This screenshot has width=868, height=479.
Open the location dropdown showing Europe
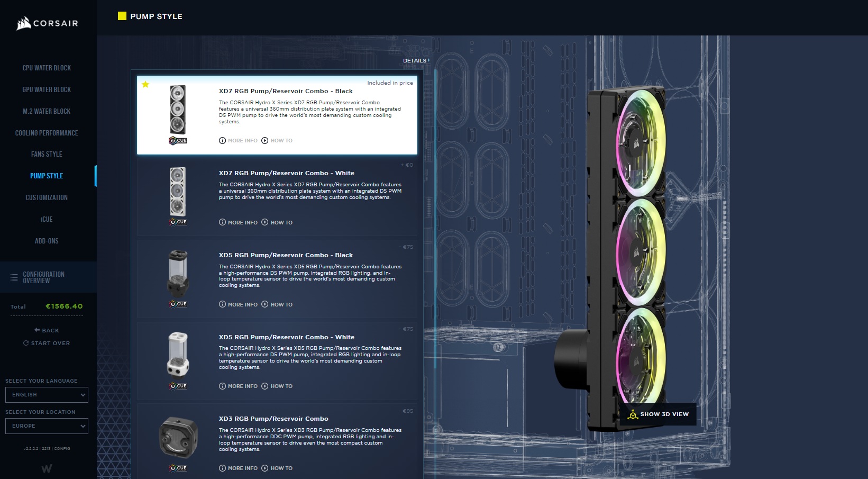point(47,426)
